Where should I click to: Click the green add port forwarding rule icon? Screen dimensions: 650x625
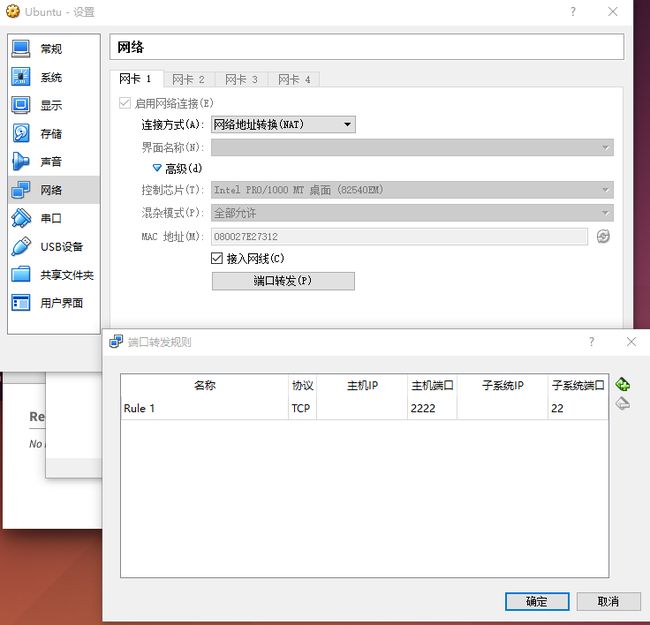pyautogui.click(x=622, y=384)
